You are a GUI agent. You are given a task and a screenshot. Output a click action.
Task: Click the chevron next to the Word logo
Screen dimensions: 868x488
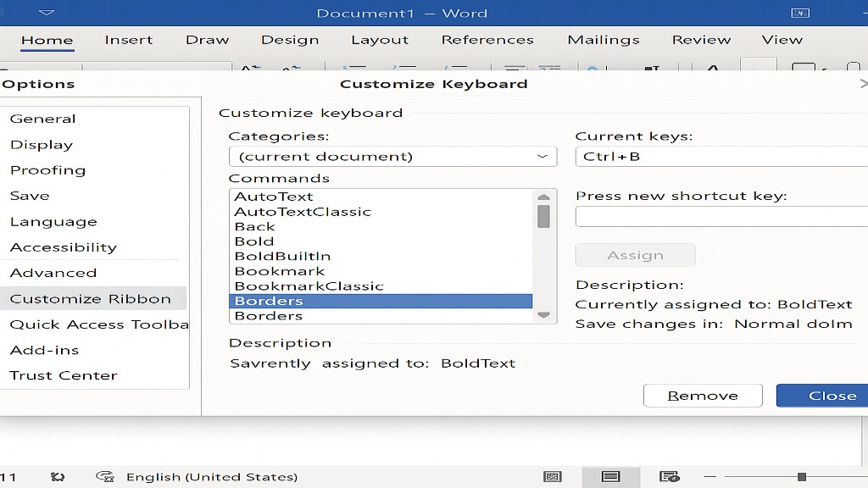point(47,13)
